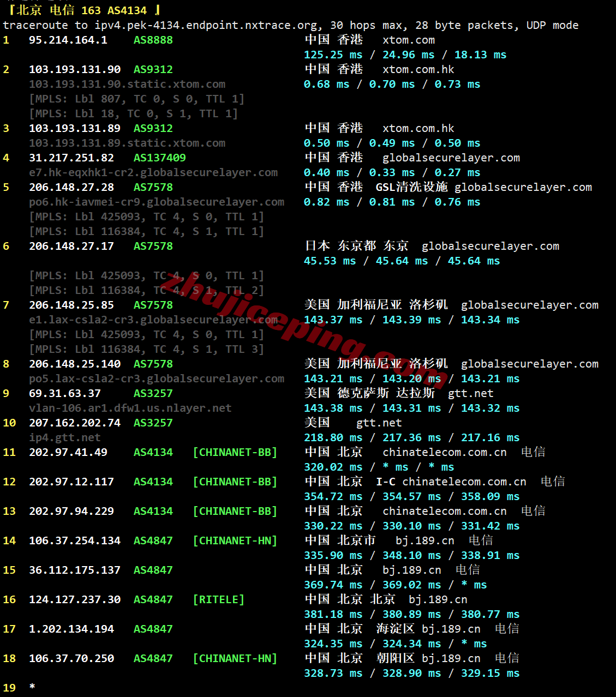Click [CHINANET-BB] tag in hop 11
Image resolution: width=616 pixels, height=697 pixels.
coord(235,452)
